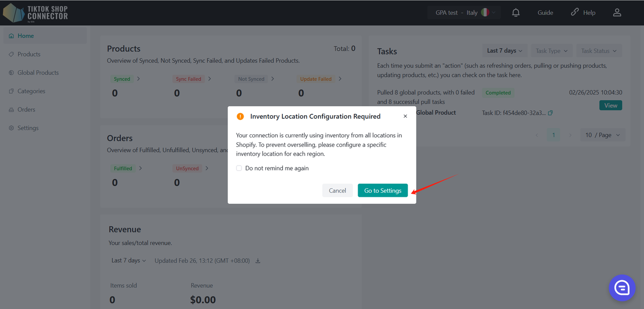Open the Task Status dropdown
This screenshot has width=644, height=309.
(x=599, y=51)
